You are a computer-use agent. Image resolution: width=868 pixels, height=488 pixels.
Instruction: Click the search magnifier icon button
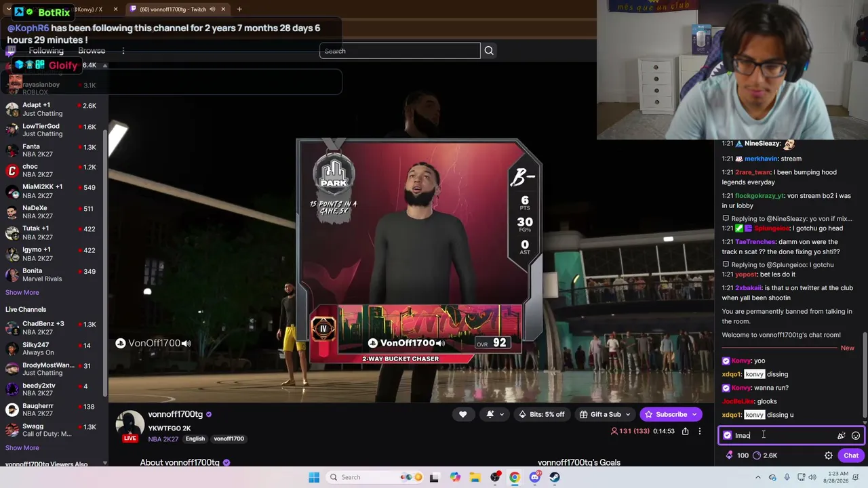(489, 51)
